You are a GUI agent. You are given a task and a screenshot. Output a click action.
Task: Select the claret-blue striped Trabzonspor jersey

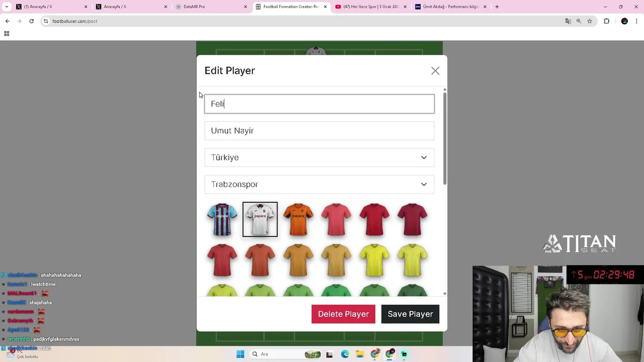pos(222,219)
